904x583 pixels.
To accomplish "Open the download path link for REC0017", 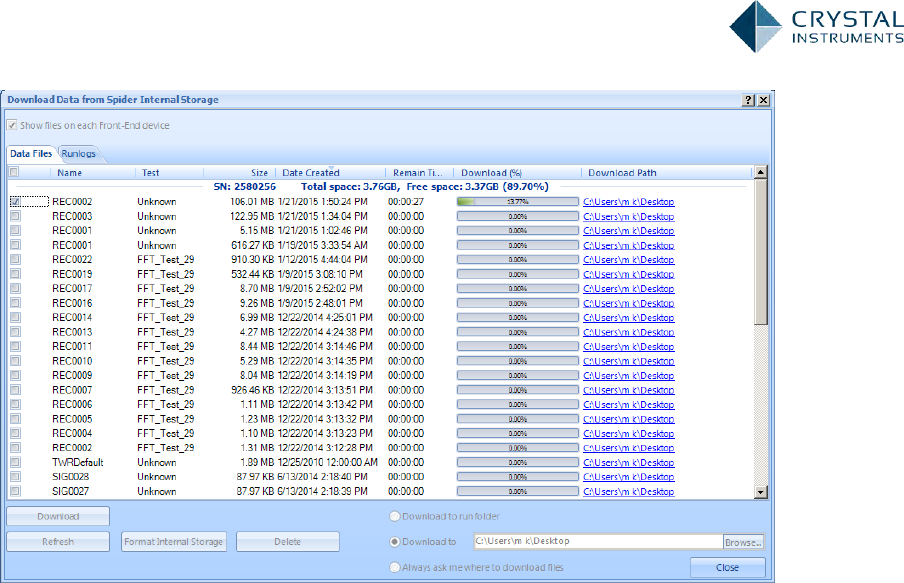I will click(628, 288).
